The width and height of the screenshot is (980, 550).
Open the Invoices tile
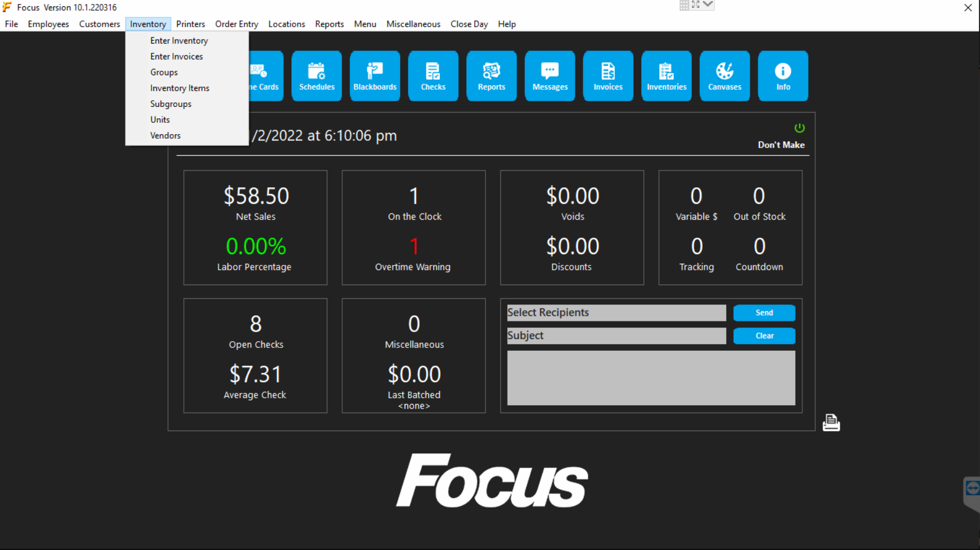[608, 76]
